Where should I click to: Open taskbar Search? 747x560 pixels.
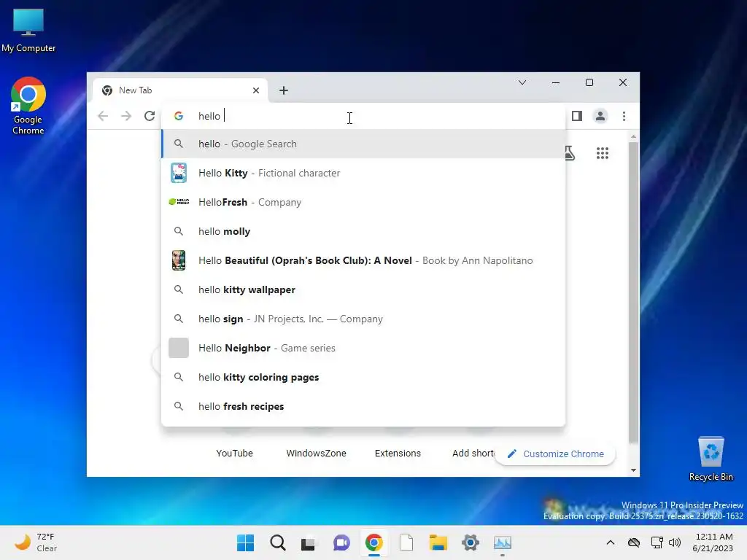[278, 542]
